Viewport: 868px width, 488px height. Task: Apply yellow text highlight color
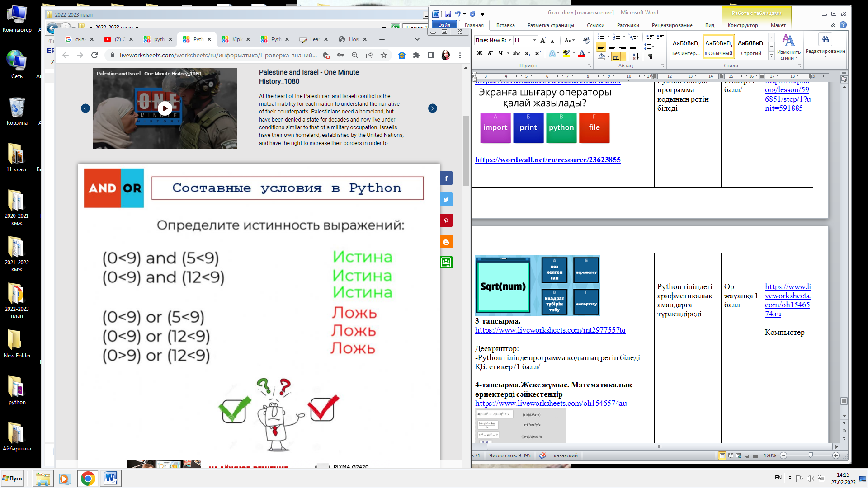[x=566, y=53]
